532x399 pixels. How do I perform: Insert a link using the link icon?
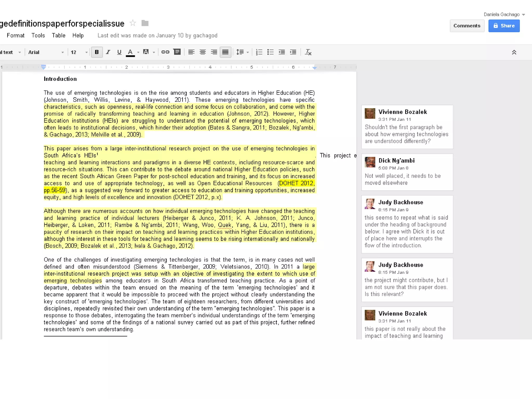(x=165, y=52)
